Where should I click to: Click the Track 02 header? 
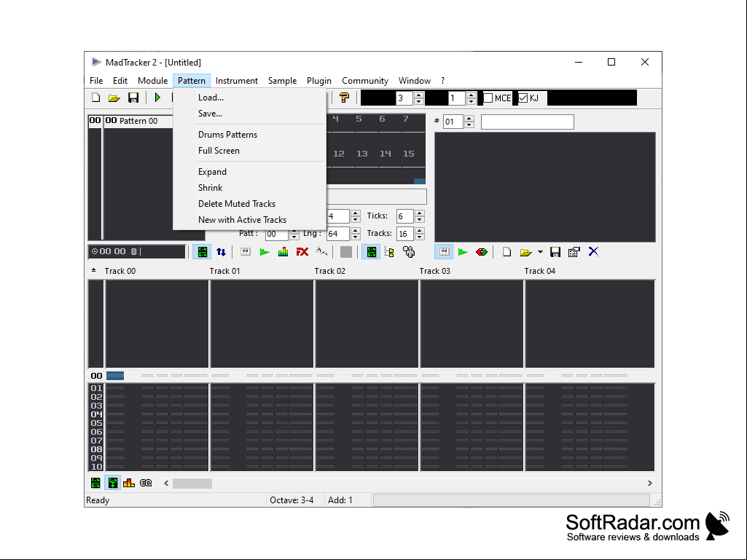(329, 271)
